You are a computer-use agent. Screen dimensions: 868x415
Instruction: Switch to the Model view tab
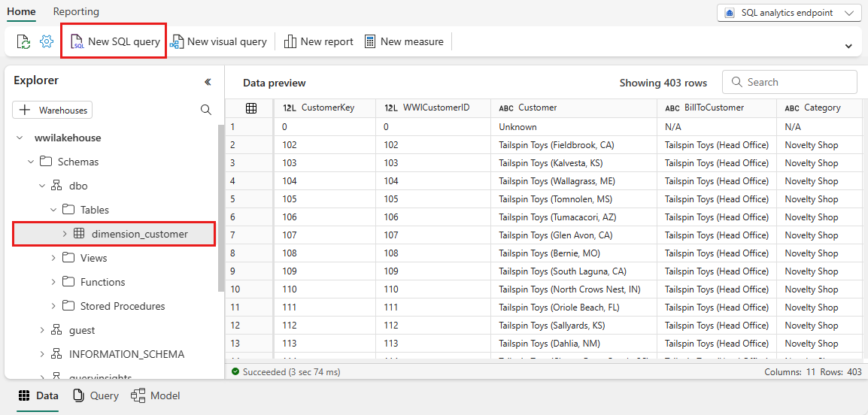coord(156,395)
